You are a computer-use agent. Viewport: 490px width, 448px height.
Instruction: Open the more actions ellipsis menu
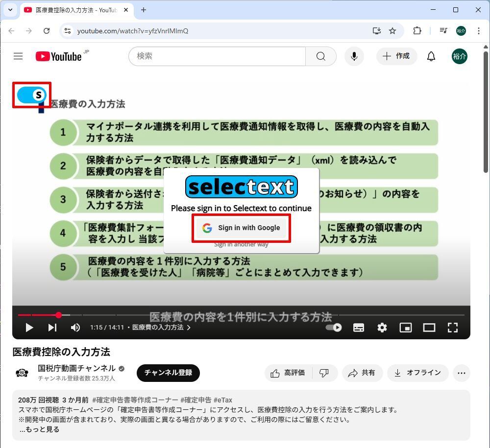[x=461, y=373]
